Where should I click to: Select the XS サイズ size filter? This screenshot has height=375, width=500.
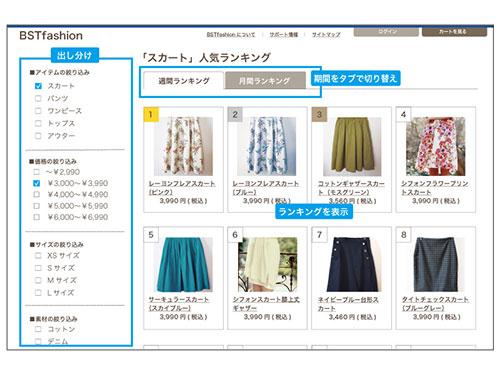tap(38, 256)
